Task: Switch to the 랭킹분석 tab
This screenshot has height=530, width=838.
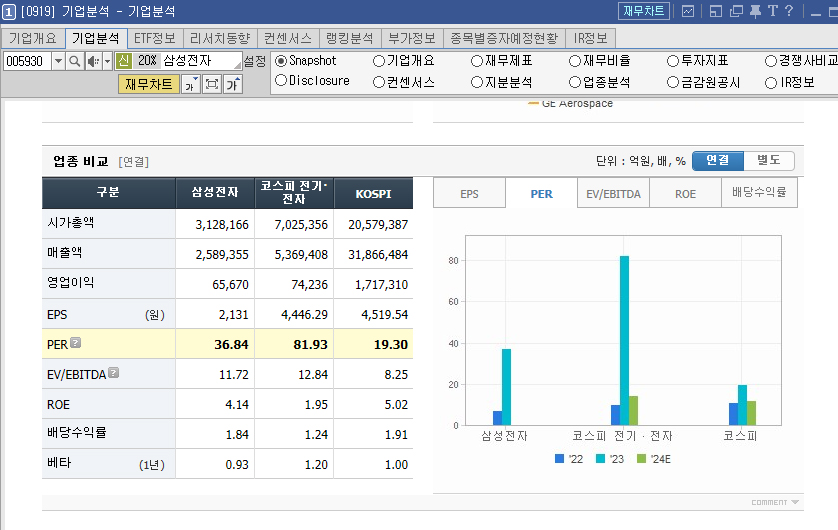Action: [350, 38]
